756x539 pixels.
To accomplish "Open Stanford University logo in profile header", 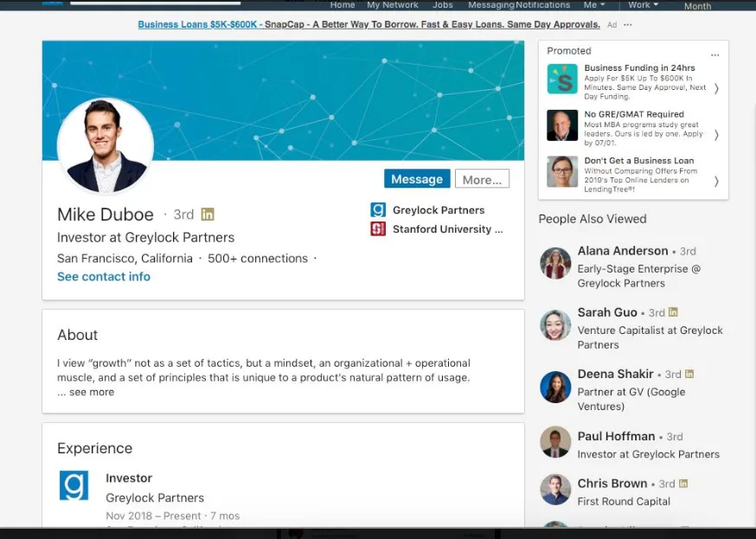I will 377,228.
